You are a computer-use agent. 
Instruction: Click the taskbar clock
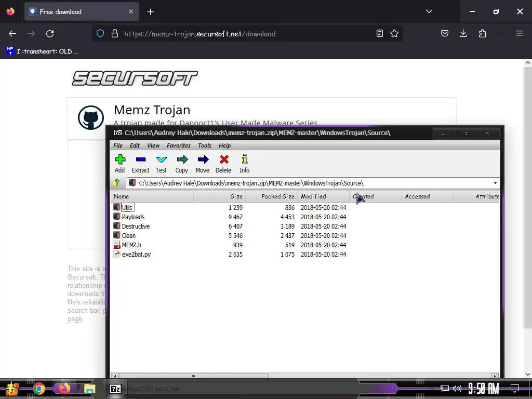click(x=484, y=389)
